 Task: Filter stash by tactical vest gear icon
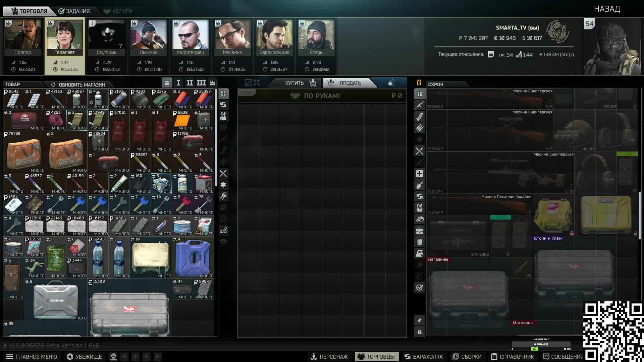coord(419,208)
